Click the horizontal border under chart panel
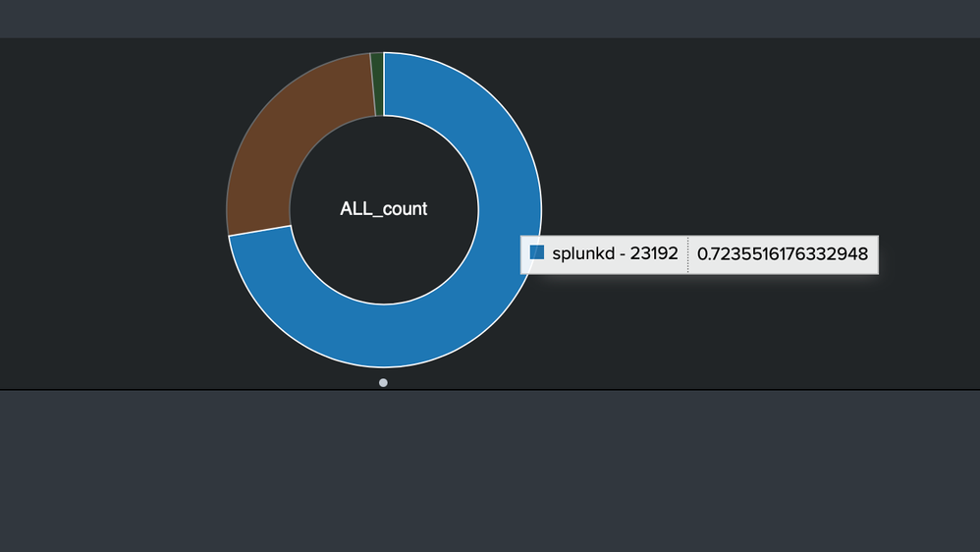980x552 pixels. click(x=490, y=390)
